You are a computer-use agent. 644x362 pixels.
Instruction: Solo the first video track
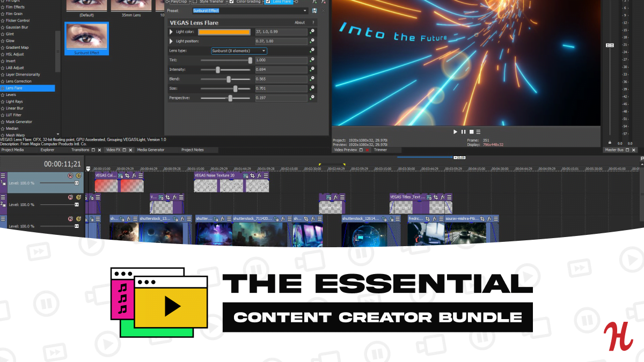pos(78,176)
